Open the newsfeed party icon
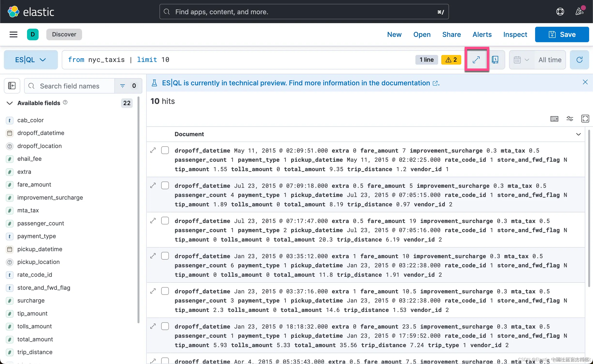Viewport: 593px width, 364px height. point(579,11)
